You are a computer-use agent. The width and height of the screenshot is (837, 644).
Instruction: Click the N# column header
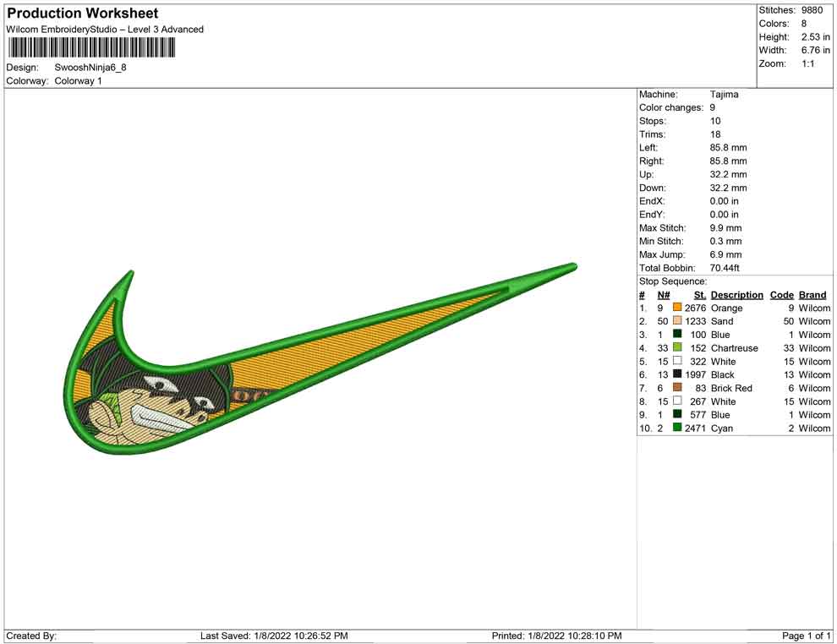[664, 295]
